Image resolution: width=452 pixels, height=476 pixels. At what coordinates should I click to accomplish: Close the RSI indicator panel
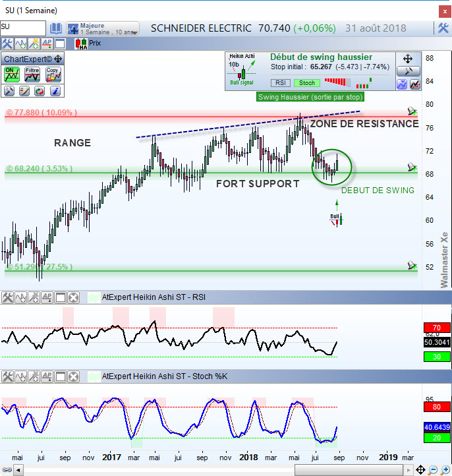pos(73,298)
